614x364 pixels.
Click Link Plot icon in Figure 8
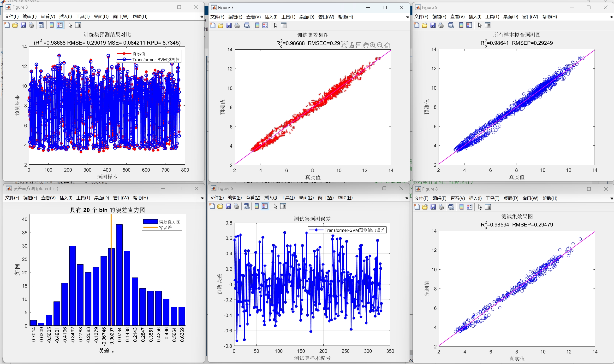451,207
